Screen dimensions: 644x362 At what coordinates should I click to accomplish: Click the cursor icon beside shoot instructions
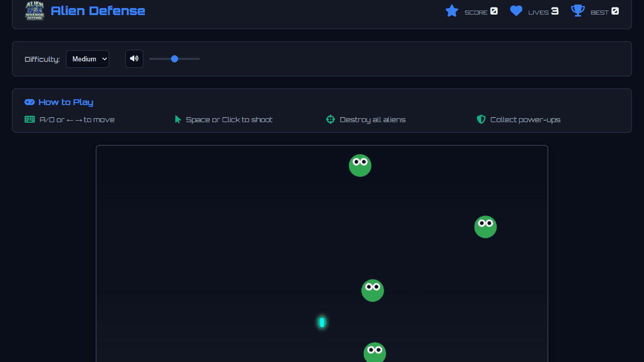(178, 119)
